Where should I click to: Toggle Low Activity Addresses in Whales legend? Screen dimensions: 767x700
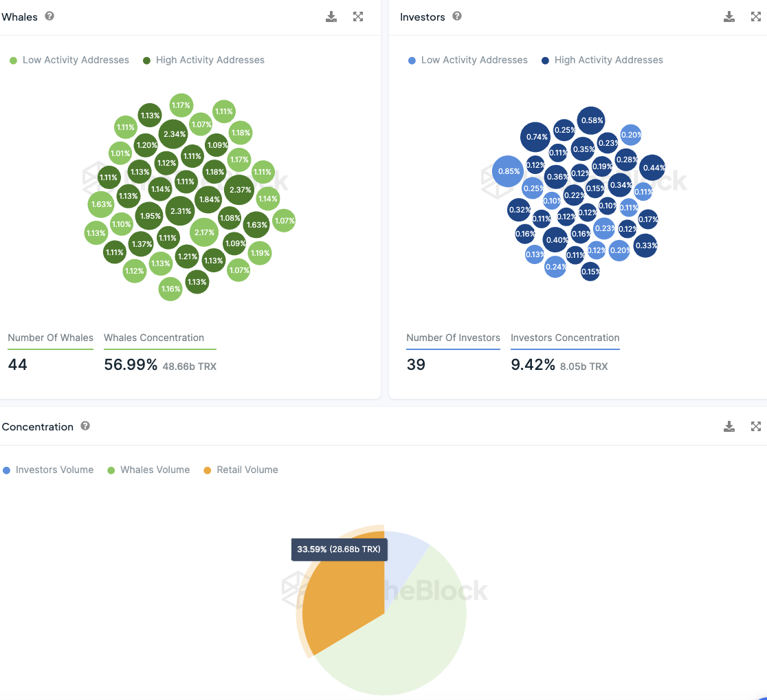pyautogui.click(x=69, y=60)
